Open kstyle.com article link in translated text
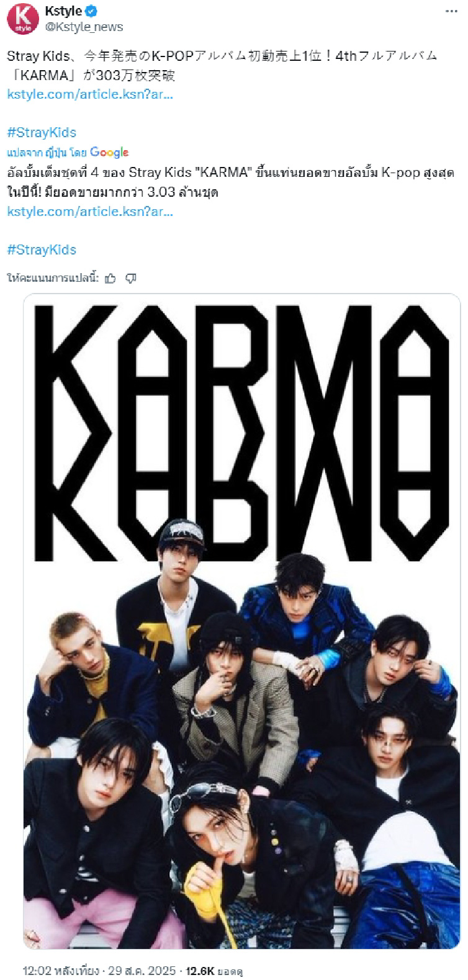 (90, 212)
